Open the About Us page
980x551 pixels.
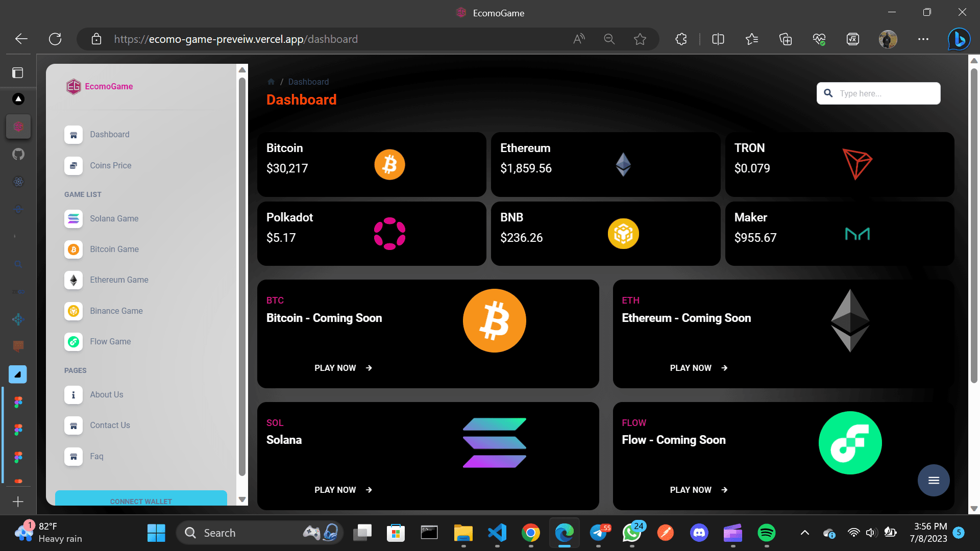click(x=106, y=394)
